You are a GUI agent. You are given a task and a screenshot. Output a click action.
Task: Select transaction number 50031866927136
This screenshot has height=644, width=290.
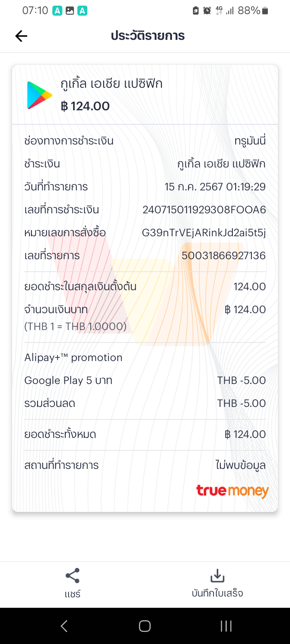[x=224, y=256]
